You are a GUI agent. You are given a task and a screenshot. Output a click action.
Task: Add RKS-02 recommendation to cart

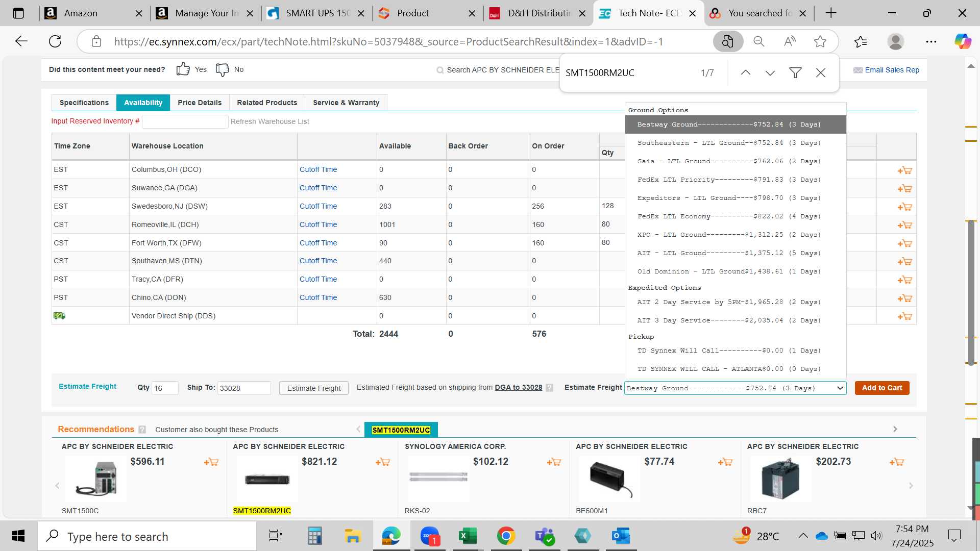pyautogui.click(x=554, y=462)
